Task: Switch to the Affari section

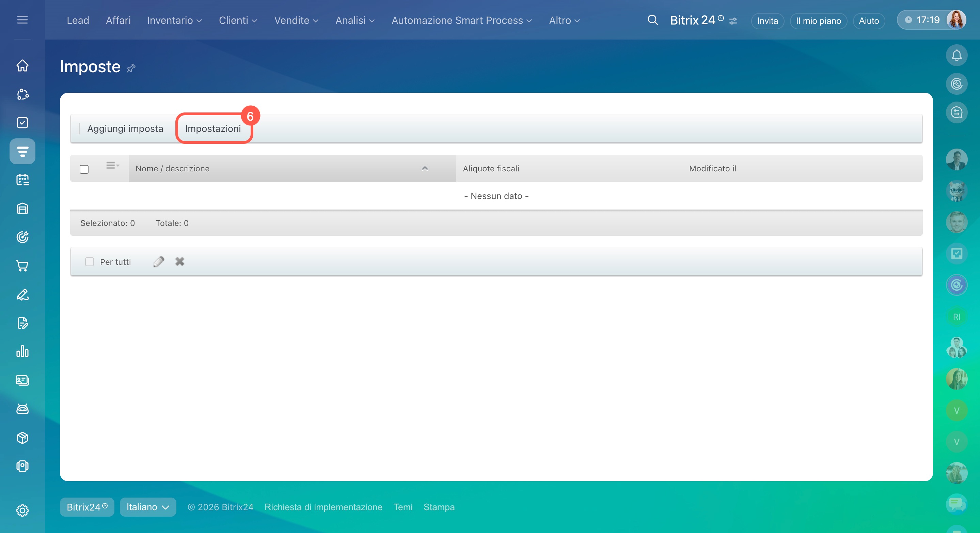Action: point(118,20)
